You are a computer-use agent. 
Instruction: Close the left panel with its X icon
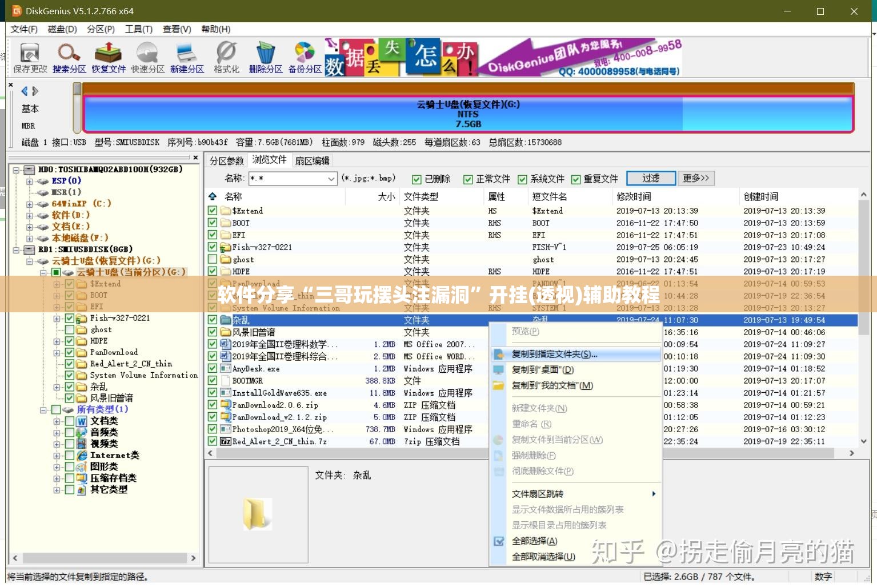tap(195, 158)
